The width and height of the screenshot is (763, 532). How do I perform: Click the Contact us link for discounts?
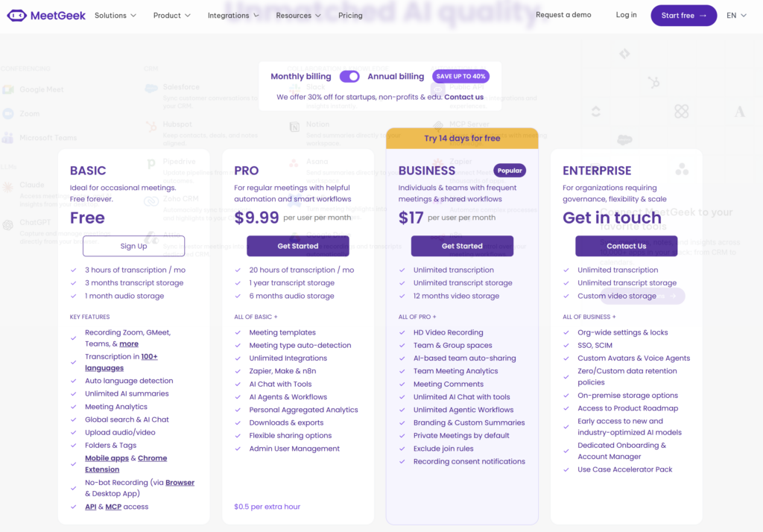tap(463, 97)
